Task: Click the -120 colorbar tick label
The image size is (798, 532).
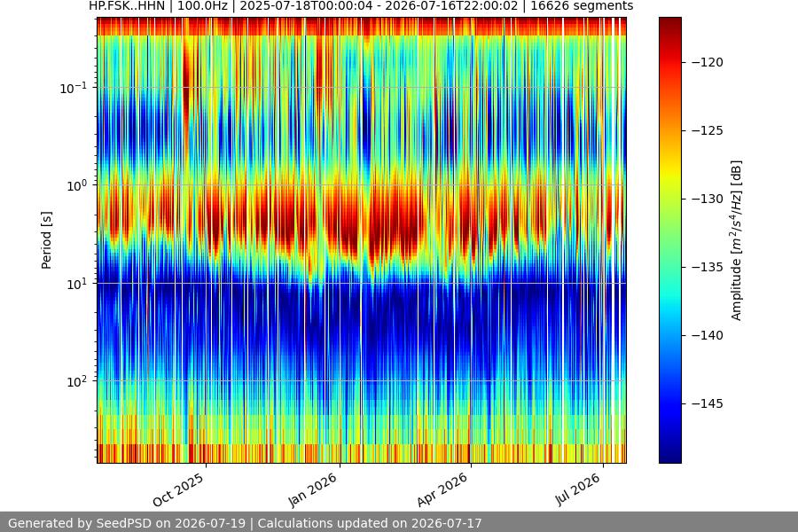Action: (708, 62)
